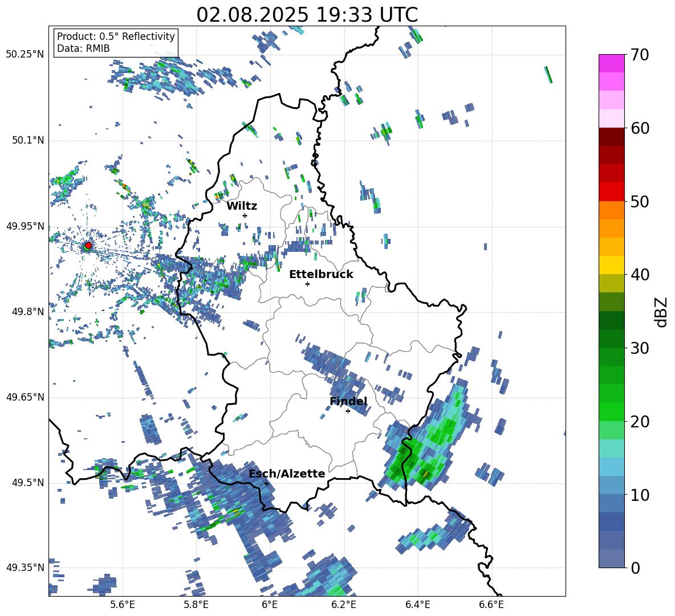This screenshot has height=616, width=675.
Task: Pick the turquoise colorbar segment below 20
Action: (x=611, y=448)
